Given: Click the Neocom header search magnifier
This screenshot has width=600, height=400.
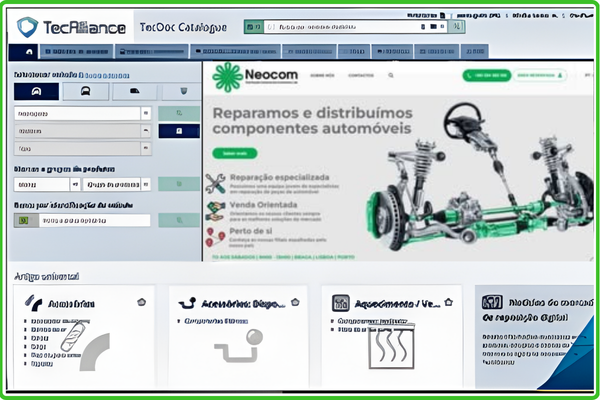Looking at the screenshot, I should [391, 75].
